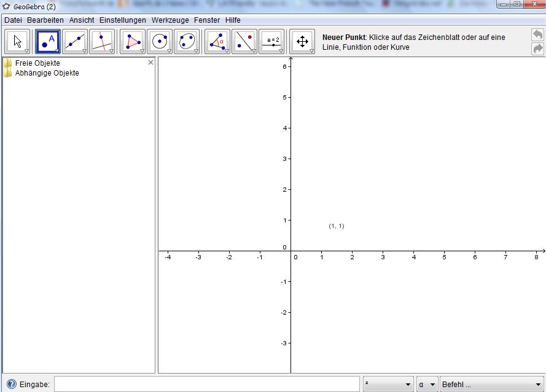Select the Polygon tool
The image size is (546, 392).
[x=133, y=42]
